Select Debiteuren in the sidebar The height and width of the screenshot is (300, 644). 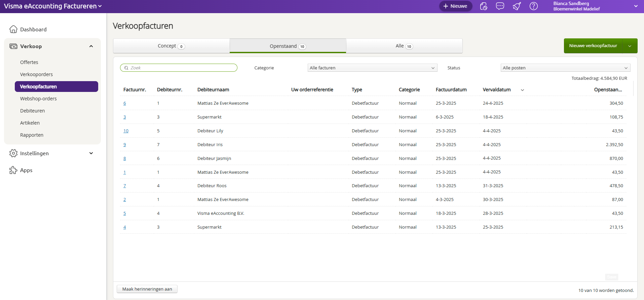[x=32, y=111]
